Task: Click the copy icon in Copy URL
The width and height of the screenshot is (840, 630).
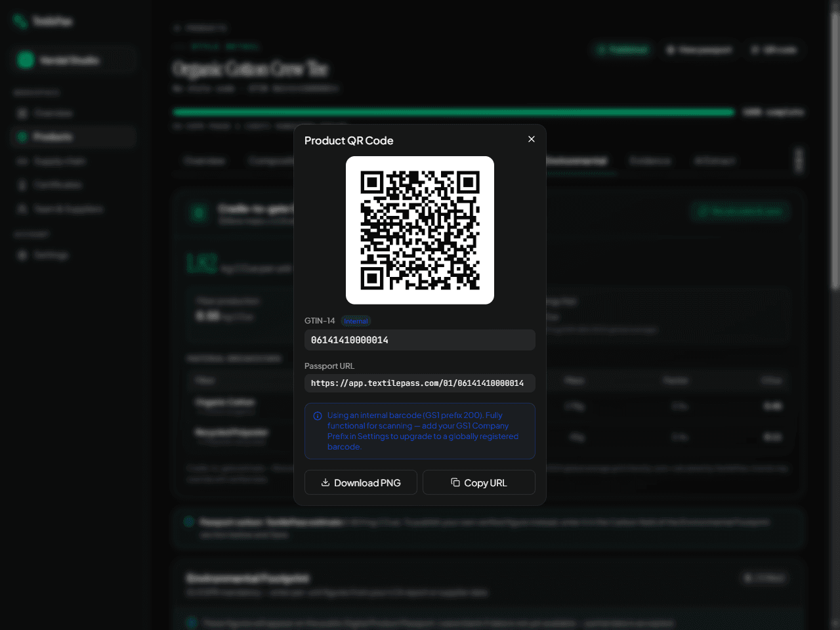Action: tap(455, 482)
